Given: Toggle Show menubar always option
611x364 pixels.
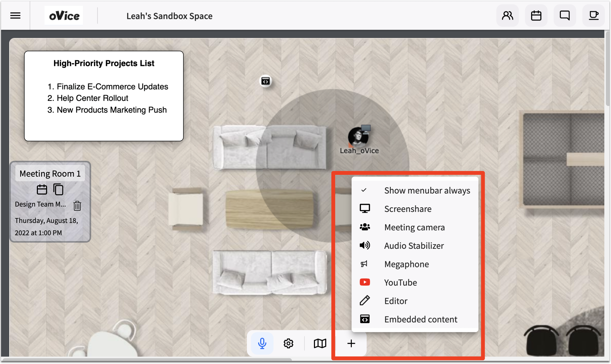Looking at the screenshot, I should coord(415,190).
